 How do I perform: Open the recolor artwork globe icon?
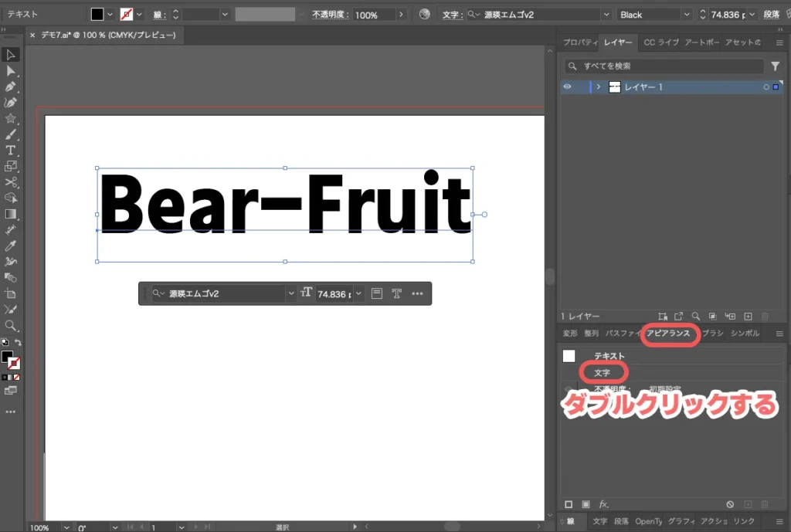(424, 15)
